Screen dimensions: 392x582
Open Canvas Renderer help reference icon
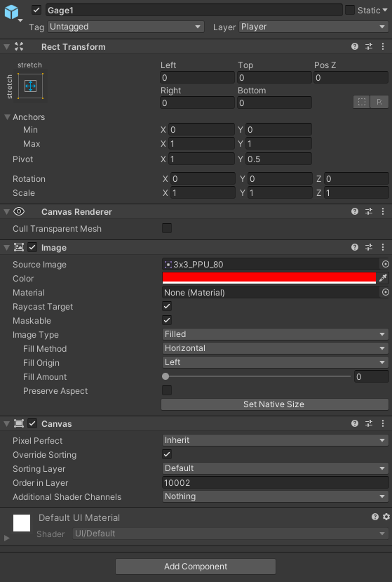(355, 211)
